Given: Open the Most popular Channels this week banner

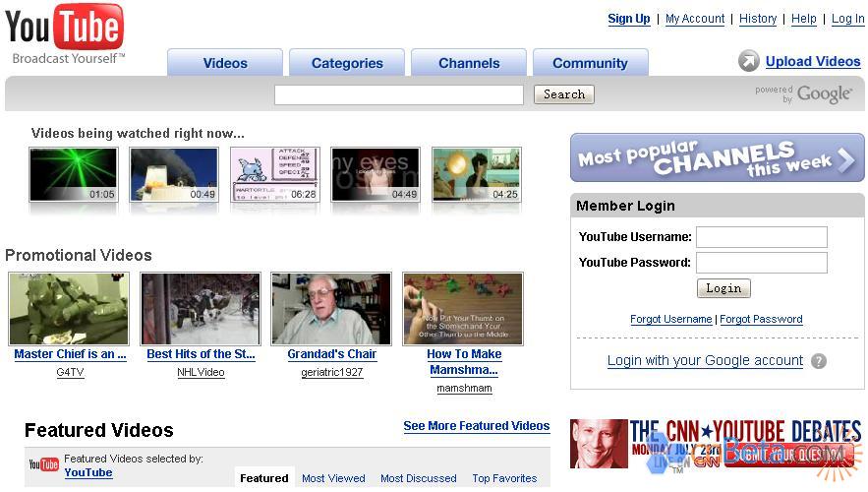Looking at the screenshot, I should tap(717, 157).
